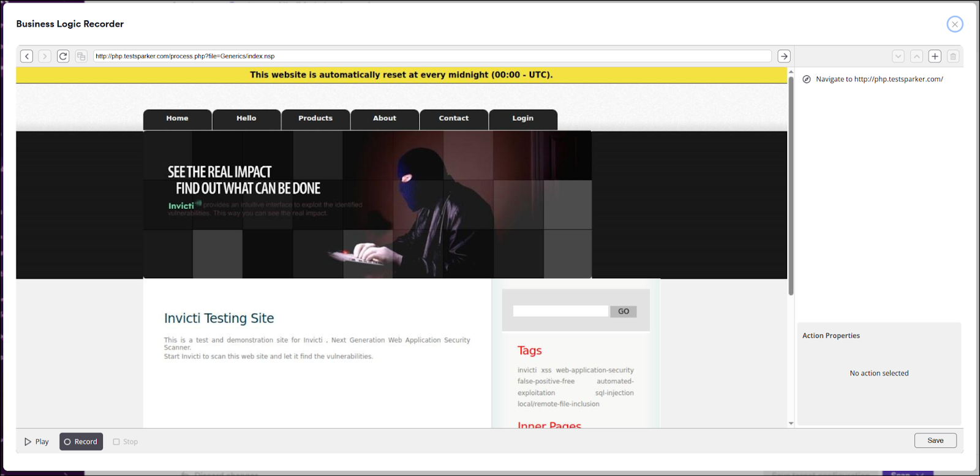Screen dimensions: 980x476
Task: Open the Contact navigation tab
Action: click(453, 119)
